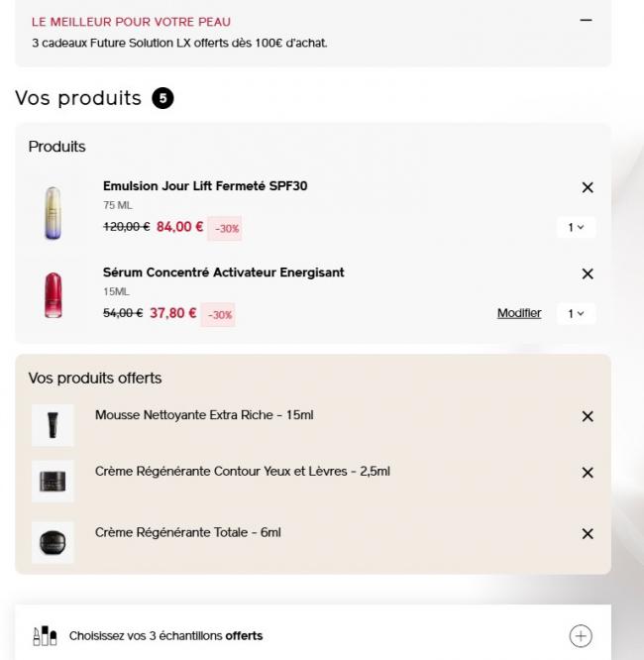644x660 pixels.
Task: Click Modifier link for the serum
Action: click(x=519, y=314)
